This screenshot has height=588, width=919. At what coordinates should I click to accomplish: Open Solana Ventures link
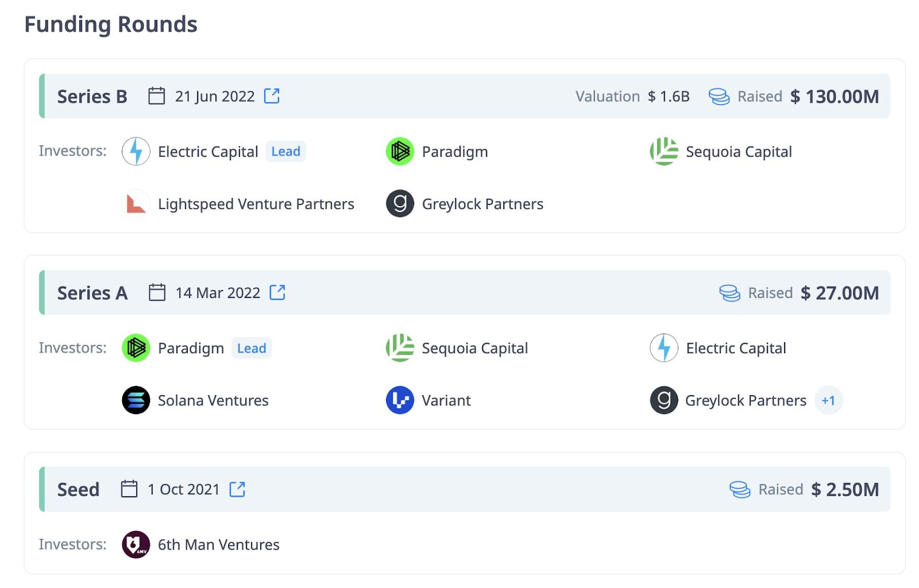click(x=213, y=400)
